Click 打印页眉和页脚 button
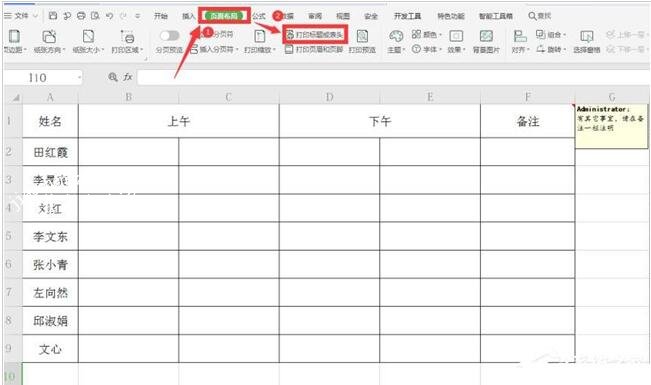Screen dimensions: 651x385 pos(314,49)
